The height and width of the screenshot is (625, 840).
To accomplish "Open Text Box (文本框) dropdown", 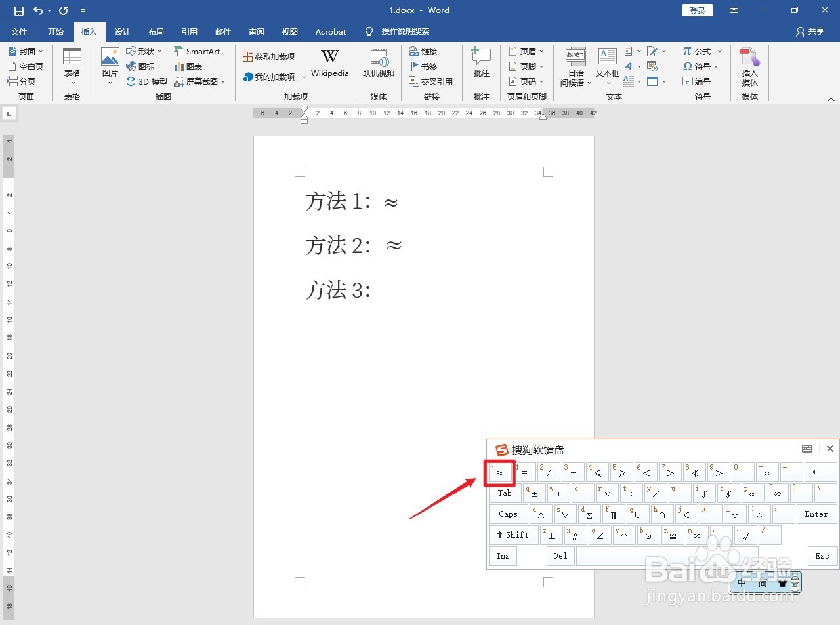I will [608, 67].
